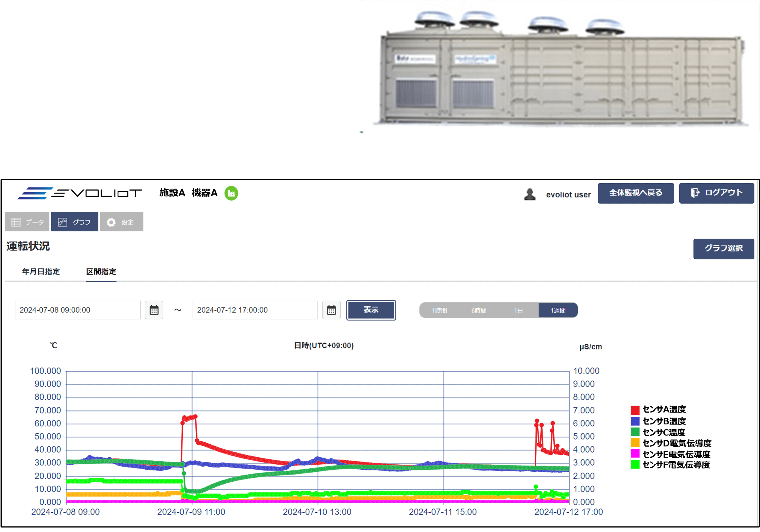Click 全体監視へ戻る button
This screenshot has width=760, height=532.
[x=635, y=193]
